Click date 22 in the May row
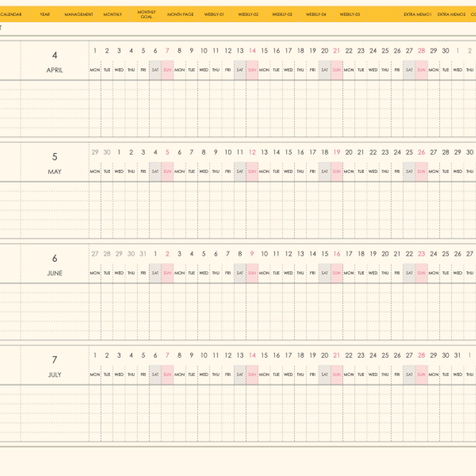This screenshot has width=476, height=476. tap(373, 153)
